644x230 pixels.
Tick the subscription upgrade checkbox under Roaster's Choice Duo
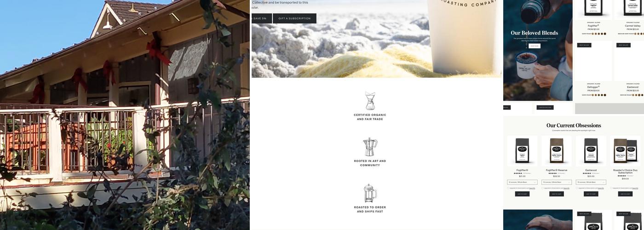point(611,188)
